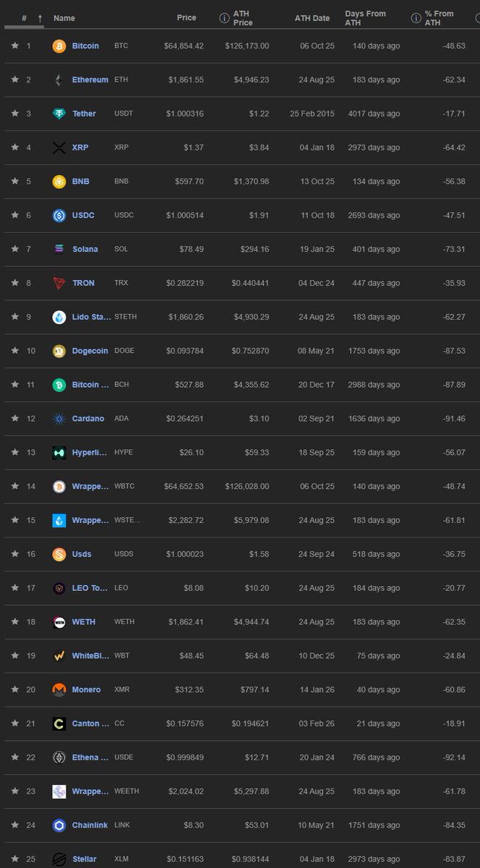Screen dimensions: 480x868
Task: Click the Bitcoin Cash logo icon
Action: [x=59, y=385]
